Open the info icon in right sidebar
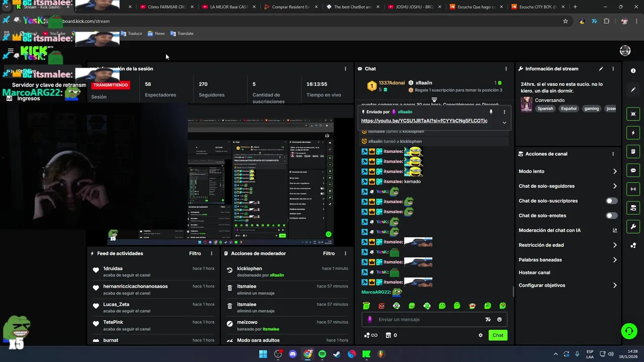The width and height of the screenshot is (644, 362). click(633, 71)
